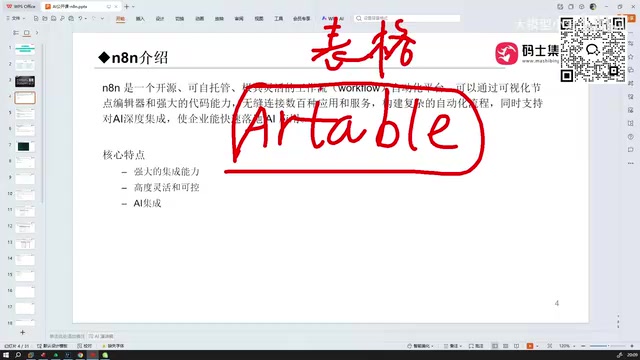Adjust the zoom slider in status bar
The height and width of the screenshot is (360, 640).
pyautogui.click(x=607, y=346)
